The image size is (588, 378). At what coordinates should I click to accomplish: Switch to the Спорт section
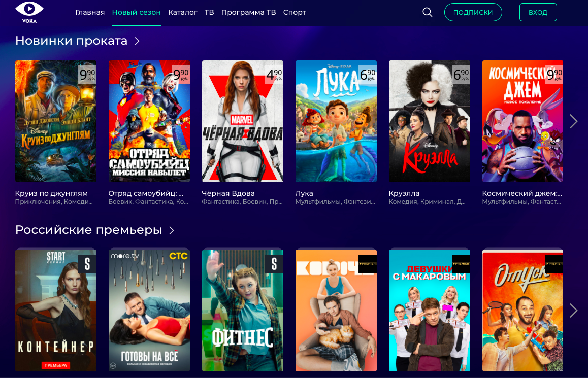point(295,12)
